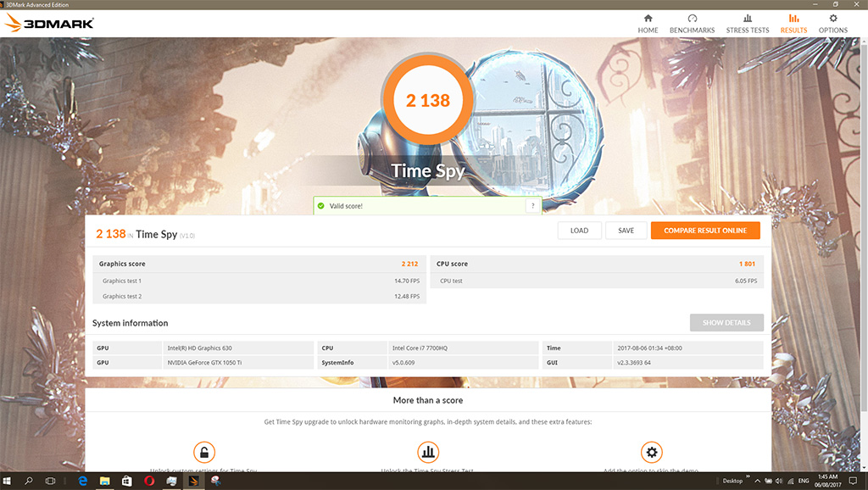Click the unlock padlock feature icon
Screen dimensions: 868x490
[204, 453]
